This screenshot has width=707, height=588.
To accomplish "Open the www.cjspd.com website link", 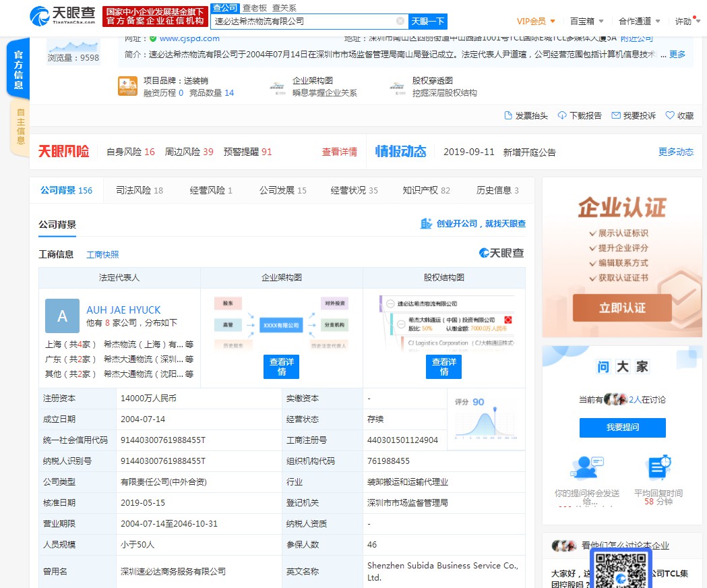I will pyautogui.click(x=189, y=39).
